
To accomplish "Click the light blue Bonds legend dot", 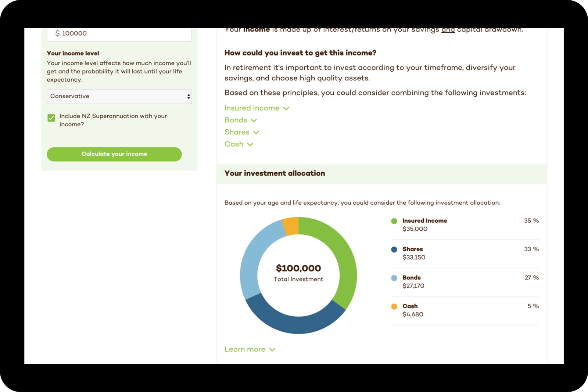I will point(394,278).
